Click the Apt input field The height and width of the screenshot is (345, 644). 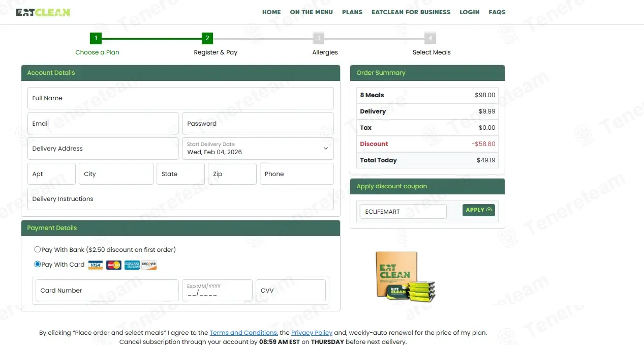coord(51,174)
